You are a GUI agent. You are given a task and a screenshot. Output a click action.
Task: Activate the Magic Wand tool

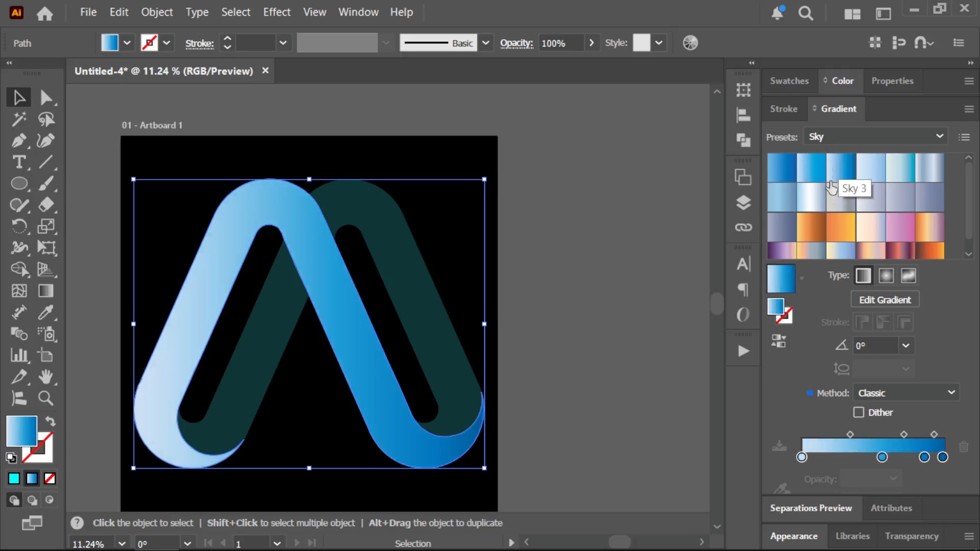[x=19, y=119]
